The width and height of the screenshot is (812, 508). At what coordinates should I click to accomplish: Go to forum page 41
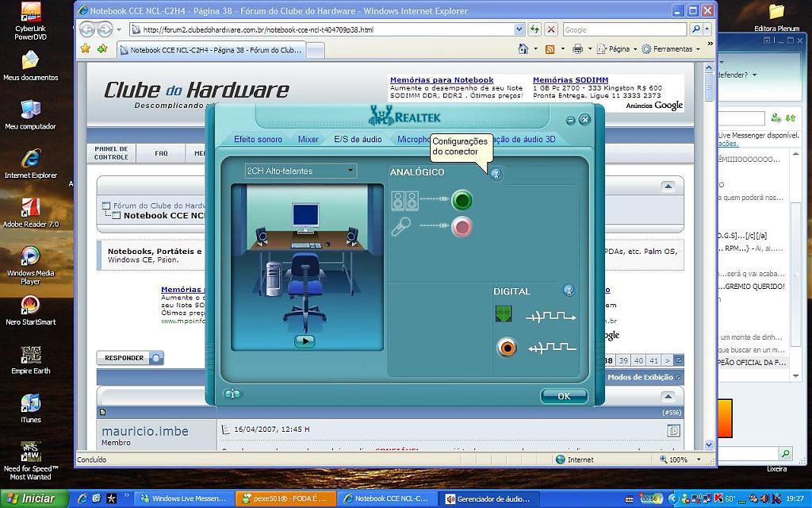click(x=654, y=361)
